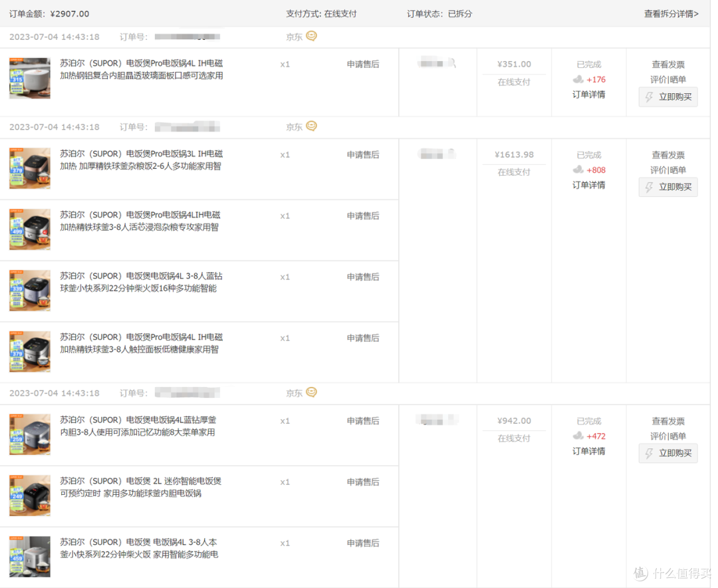Viewport: 718px width, 588px height.
Task: Click 评价|晒单 for ¥942.00 order
Action: [x=668, y=436]
